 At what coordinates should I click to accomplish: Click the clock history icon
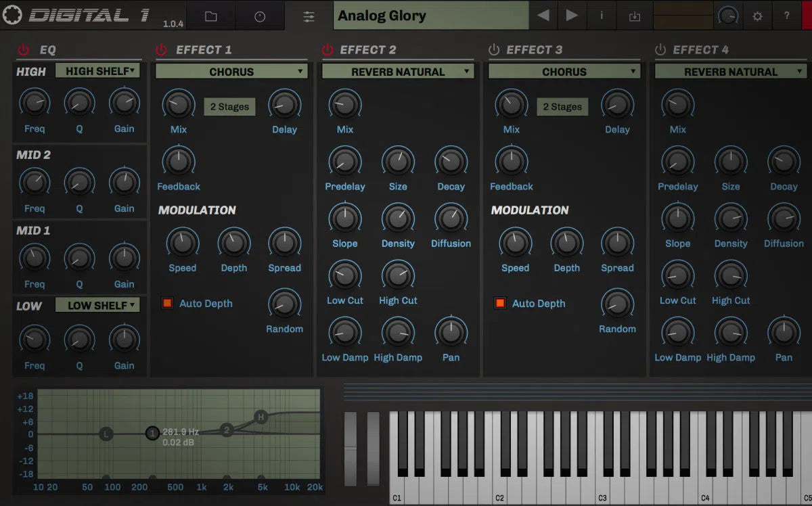260,15
